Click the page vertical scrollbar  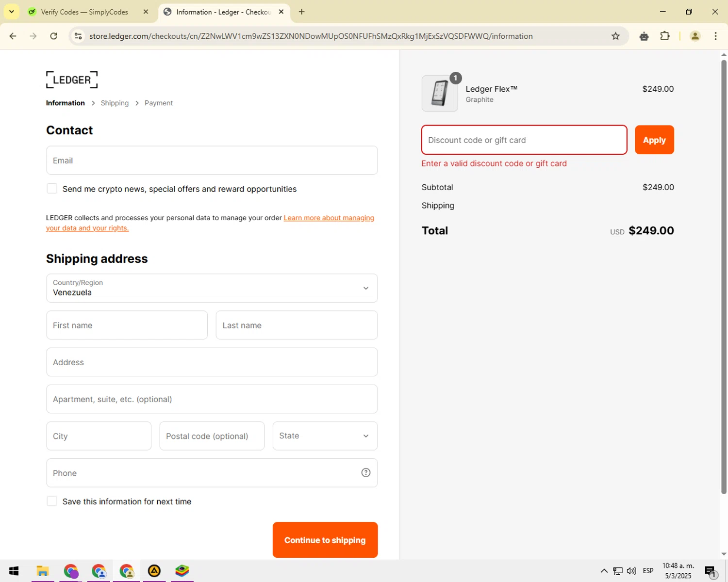[x=724, y=276]
